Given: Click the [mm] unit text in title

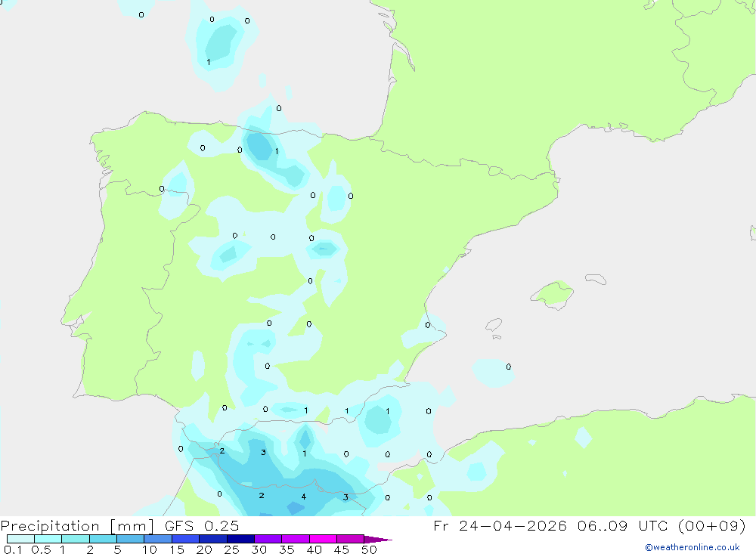Looking at the screenshot, I should (132, 526).
